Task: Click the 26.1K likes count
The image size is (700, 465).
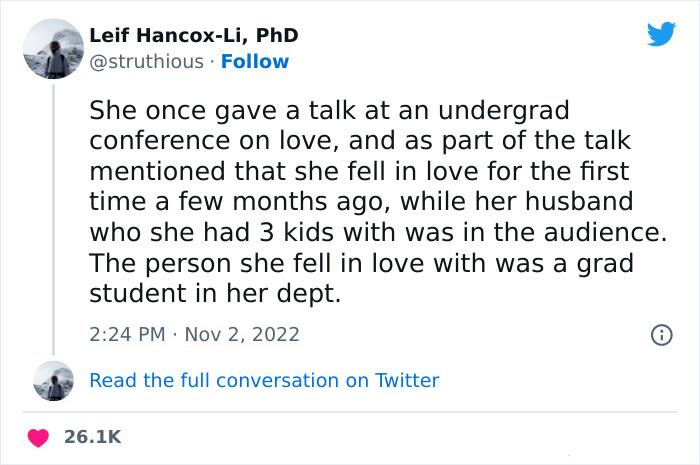Action: pos(94,437)
